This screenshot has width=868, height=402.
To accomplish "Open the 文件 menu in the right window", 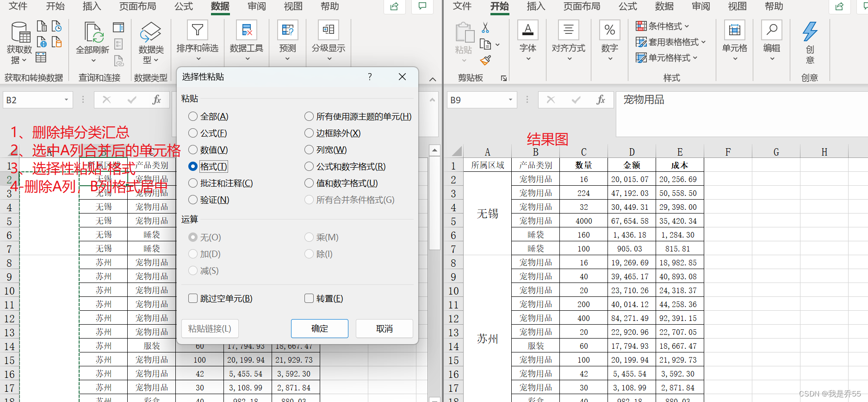I will click(462, 6).
